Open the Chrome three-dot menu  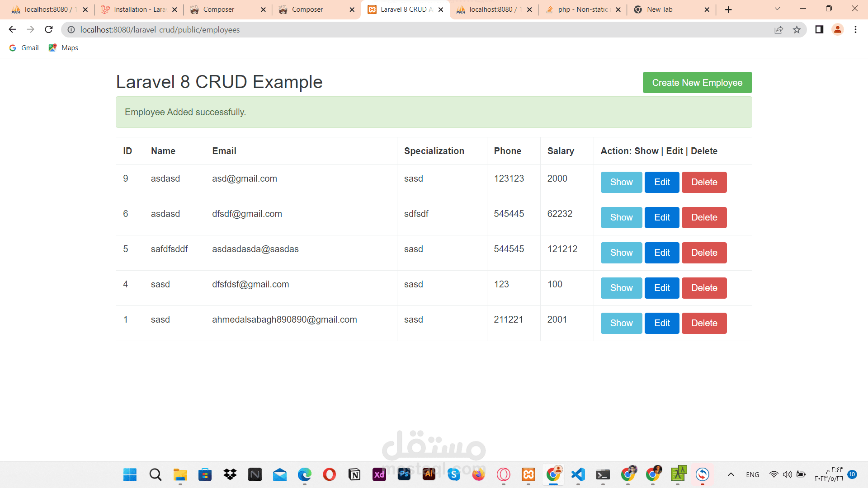[x=855, y=30]
